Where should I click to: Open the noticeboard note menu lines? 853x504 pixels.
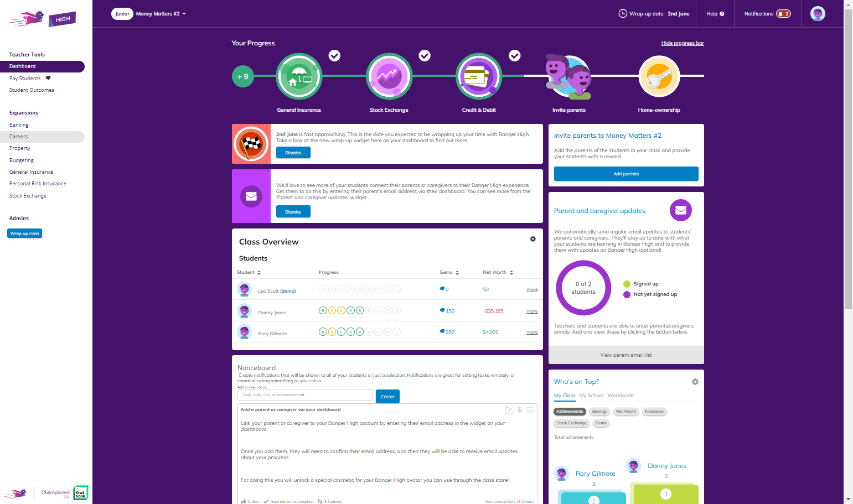click(530, 410)
